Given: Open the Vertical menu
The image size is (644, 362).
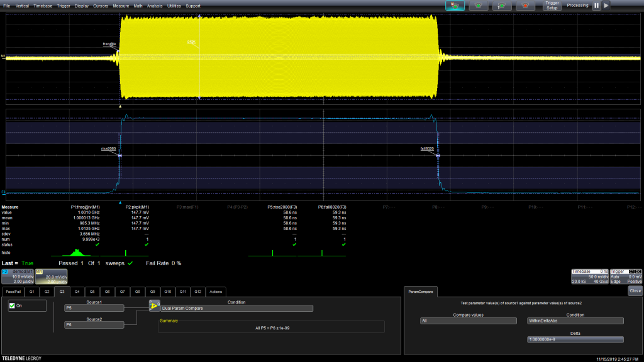Looking at the screenshot, I should pos(22,6).
